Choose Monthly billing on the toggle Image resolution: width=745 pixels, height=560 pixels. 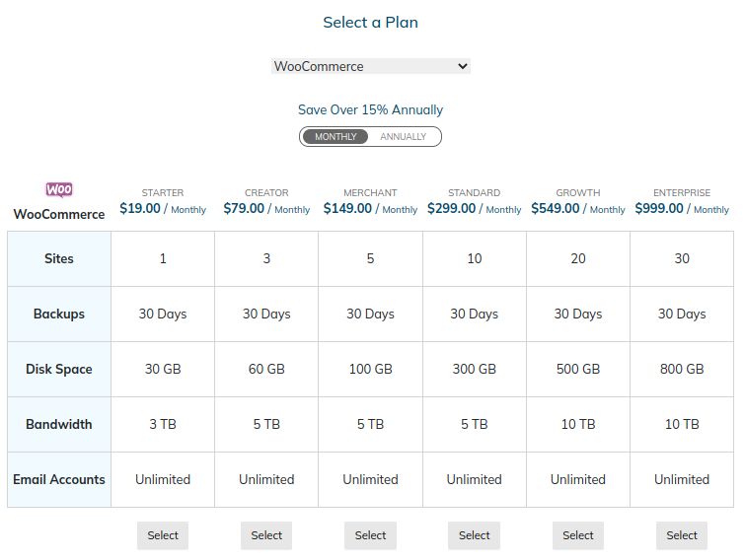pyautogui.click(x=335, y=137)
